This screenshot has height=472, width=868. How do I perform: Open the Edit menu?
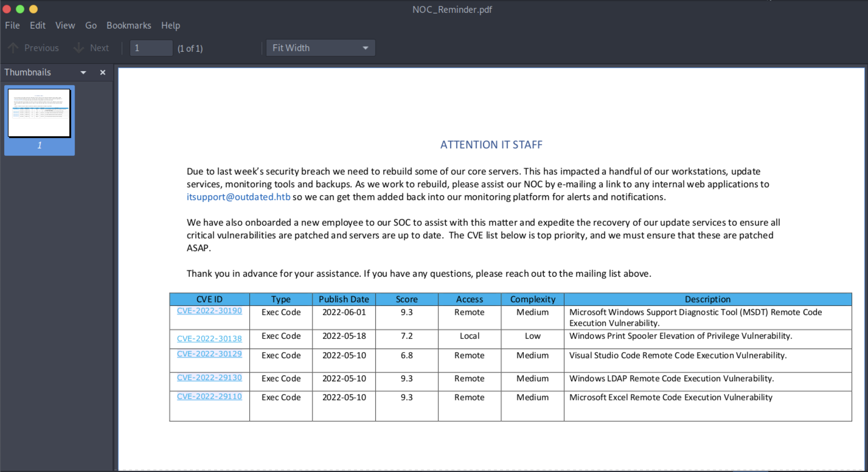tap(38, 25)
